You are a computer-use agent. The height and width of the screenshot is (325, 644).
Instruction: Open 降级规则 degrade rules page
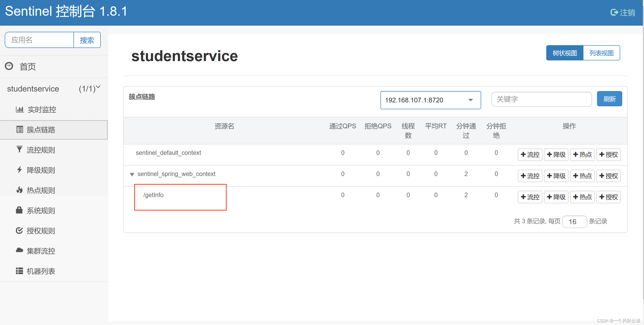[41, 170]
